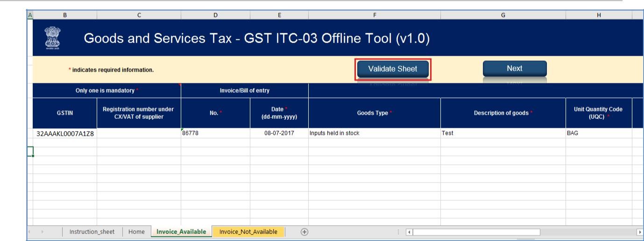This screenshot has height=241, width=644.
Task: Select column H header
Action: [x=599, y=15]
